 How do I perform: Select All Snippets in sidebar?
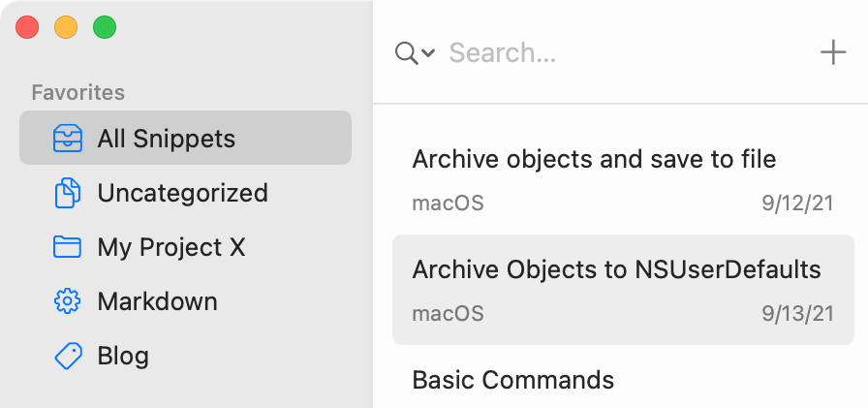[185, 138]
